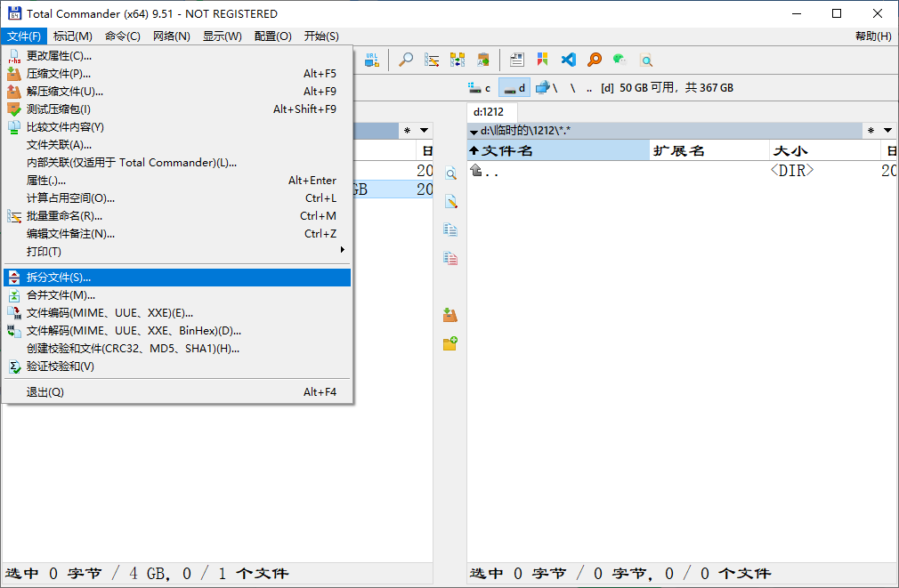Click the document preview magnifier toolbar icon
The width and height of the screenshot is (899, 588).
646,60
